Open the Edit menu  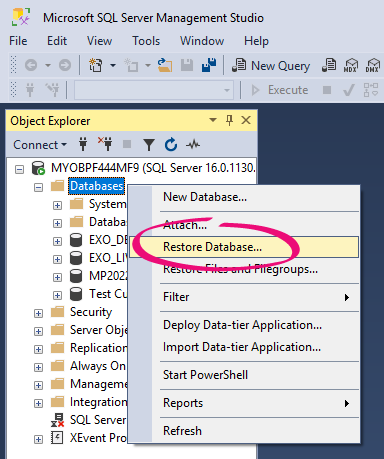point(57,41)
